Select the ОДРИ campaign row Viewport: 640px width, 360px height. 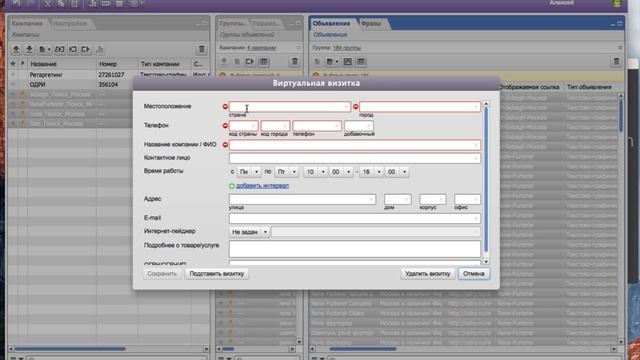click(x=109, y=84)
